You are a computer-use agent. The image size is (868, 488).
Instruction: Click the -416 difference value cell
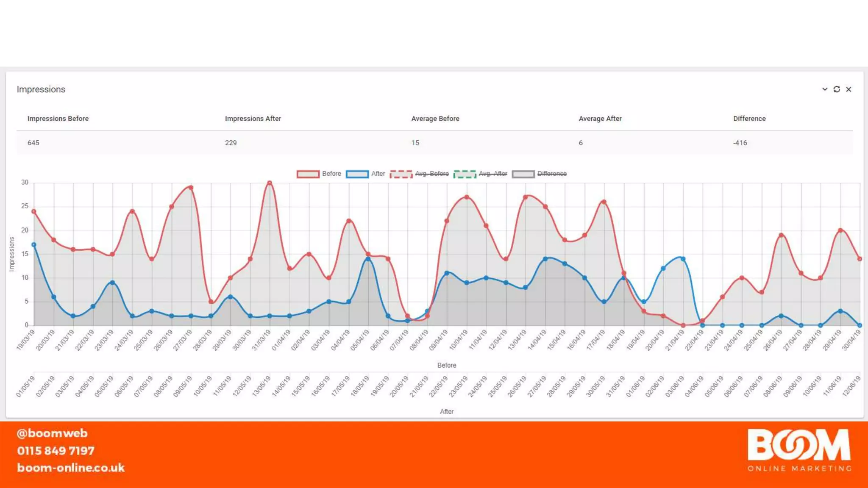740,143
